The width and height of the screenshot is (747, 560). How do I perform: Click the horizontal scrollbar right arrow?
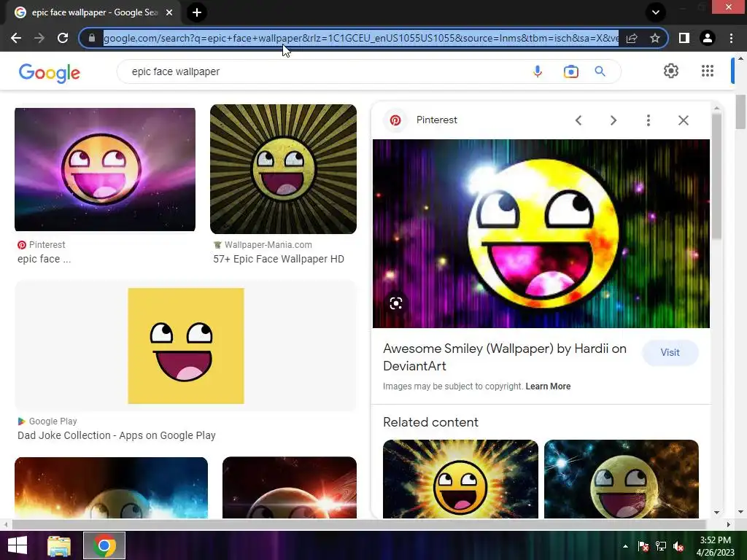(x=728, y=524)
